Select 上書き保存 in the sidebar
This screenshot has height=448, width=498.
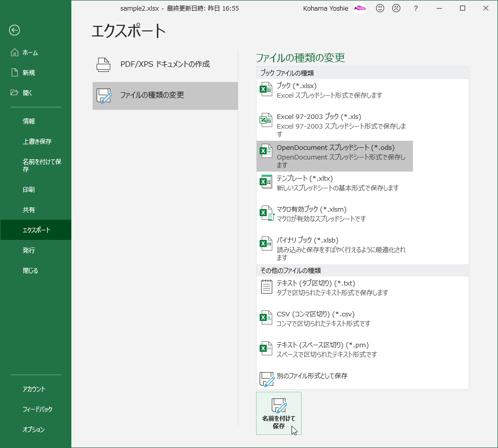pos(35,141)
